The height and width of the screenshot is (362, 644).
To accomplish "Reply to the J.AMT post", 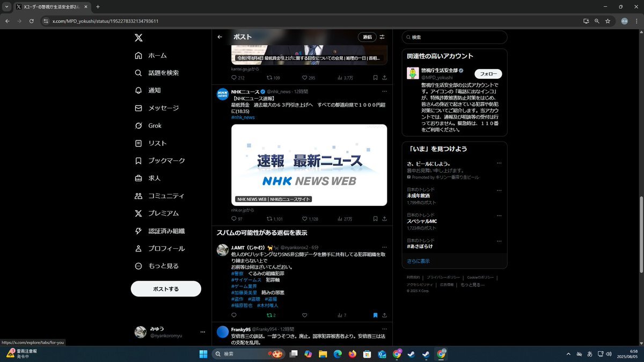I will click(x=234, y=315).
